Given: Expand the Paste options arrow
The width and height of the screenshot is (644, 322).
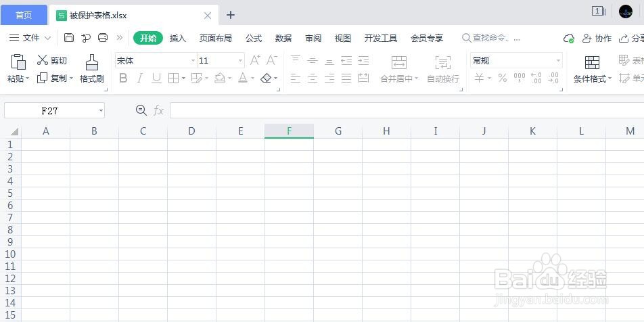Looking at the screenshot, I should pyautogui.click(x=28, y=78).
